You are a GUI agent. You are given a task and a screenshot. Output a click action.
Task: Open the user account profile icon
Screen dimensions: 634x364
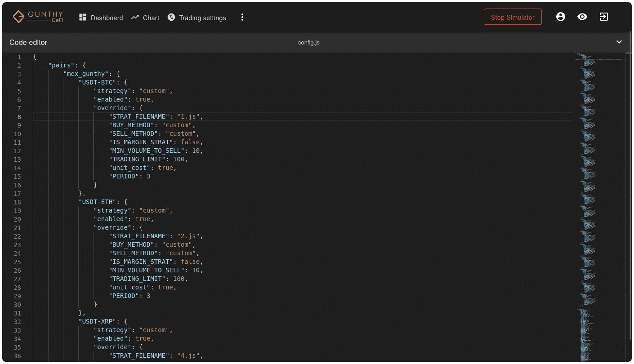[560, 17]
